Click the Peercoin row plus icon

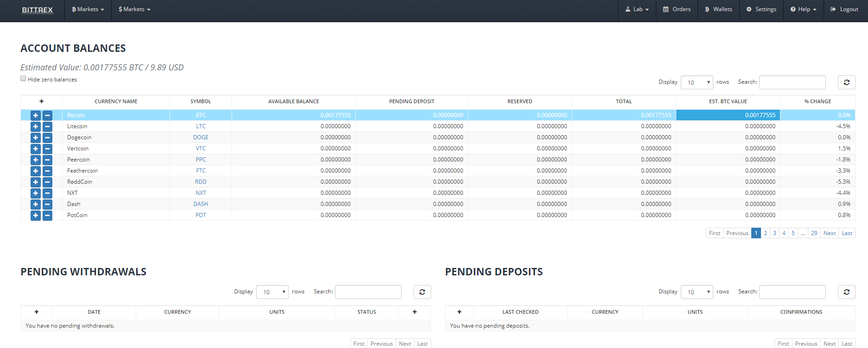click(x=36, y=160)
